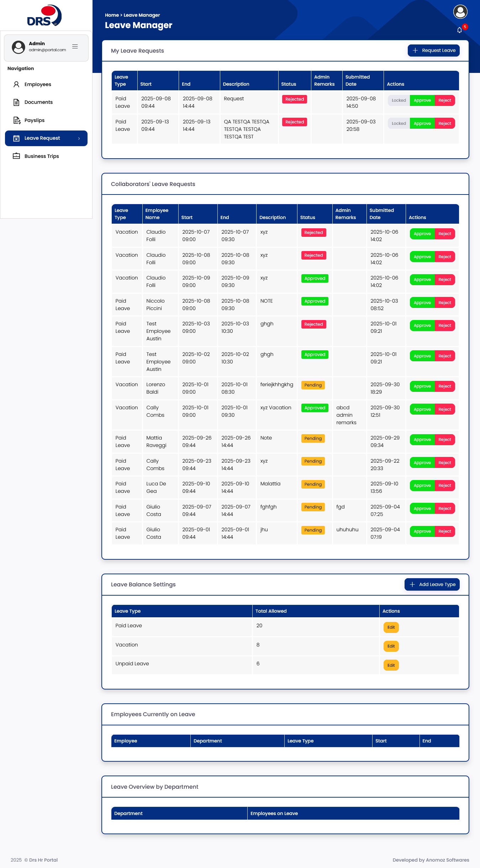Click the Employees person icon

(x=16, y=84)
